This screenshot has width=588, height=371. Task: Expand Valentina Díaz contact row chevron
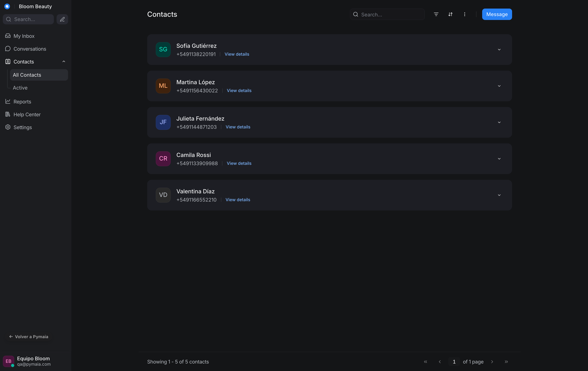pyautogui.click(x=499, y=195)
